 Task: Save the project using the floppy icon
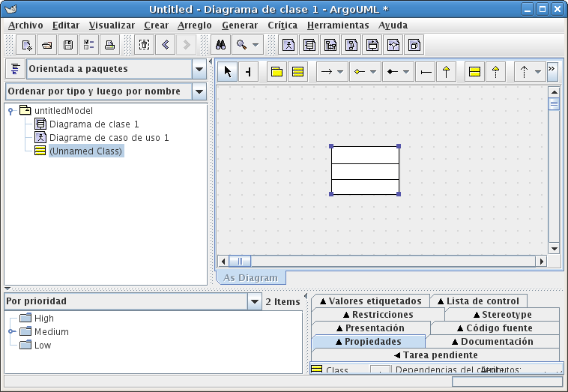(x=68, y=45)
